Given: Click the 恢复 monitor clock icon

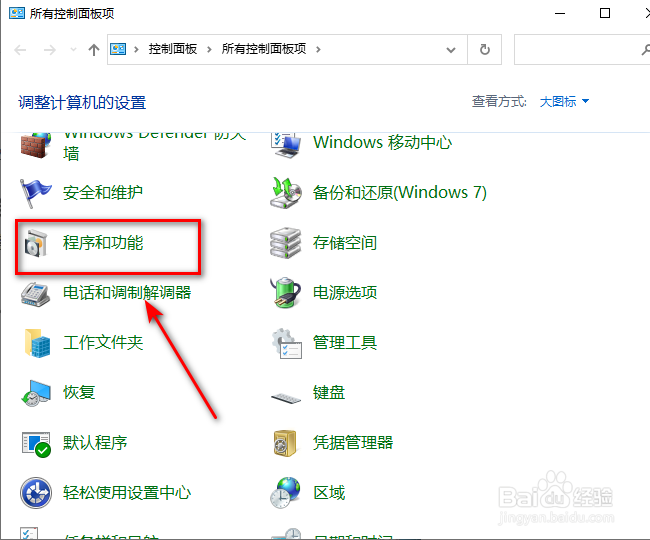Looking at the screenshot, I should tap(36, 393).
